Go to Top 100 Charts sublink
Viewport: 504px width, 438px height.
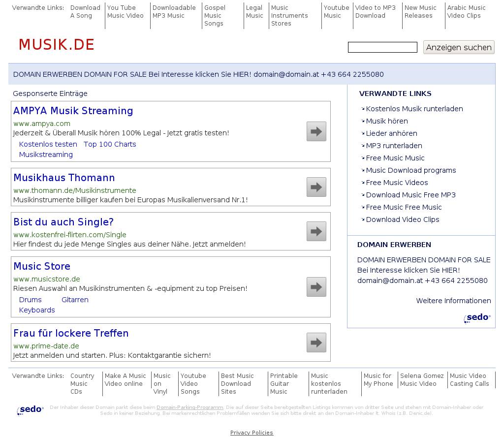click(110, 144)
